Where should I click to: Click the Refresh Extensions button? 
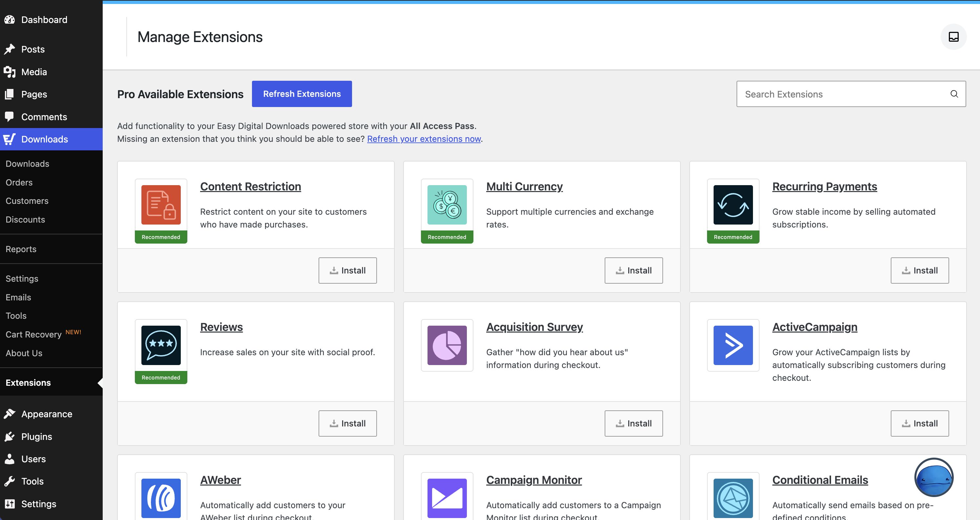point(302,94)
